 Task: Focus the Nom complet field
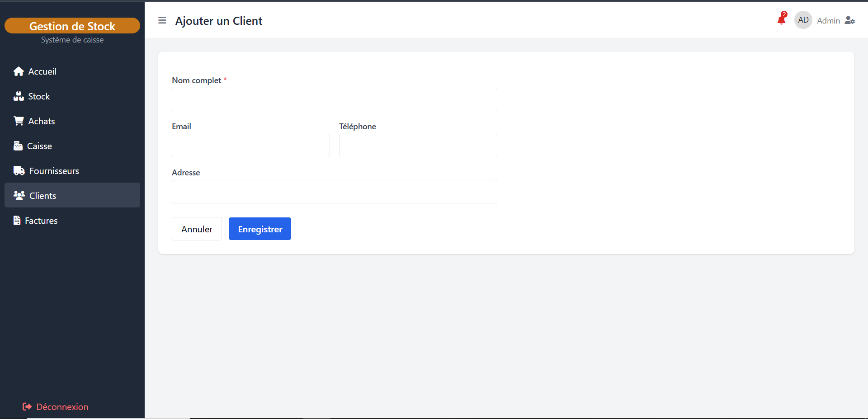[x=334, y=99]
